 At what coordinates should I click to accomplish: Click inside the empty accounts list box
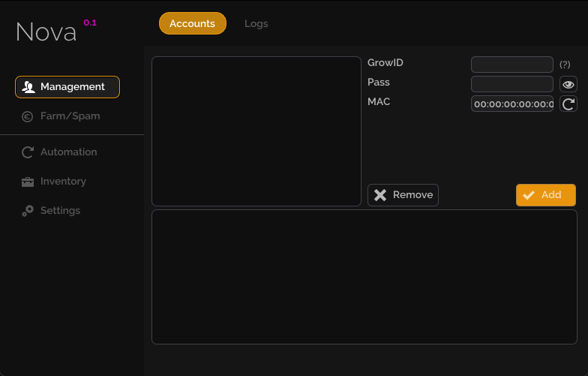click(x=256, y=131)
